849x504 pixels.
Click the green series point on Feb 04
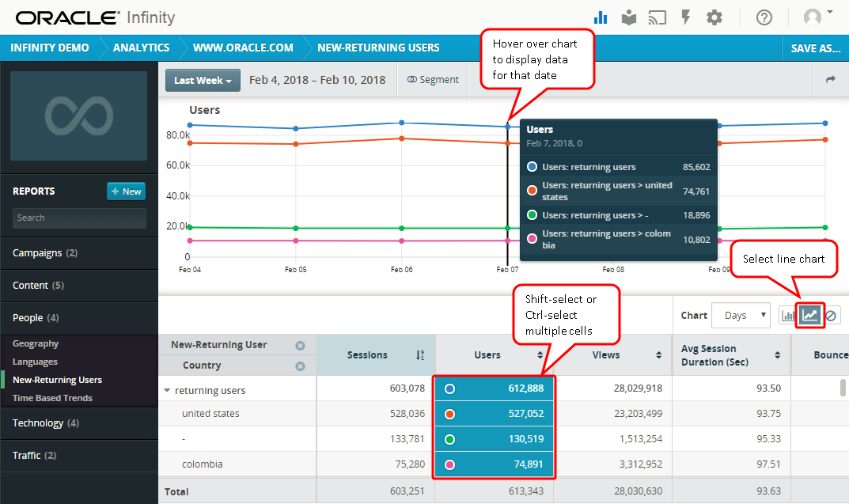click(x=190, y=227)
